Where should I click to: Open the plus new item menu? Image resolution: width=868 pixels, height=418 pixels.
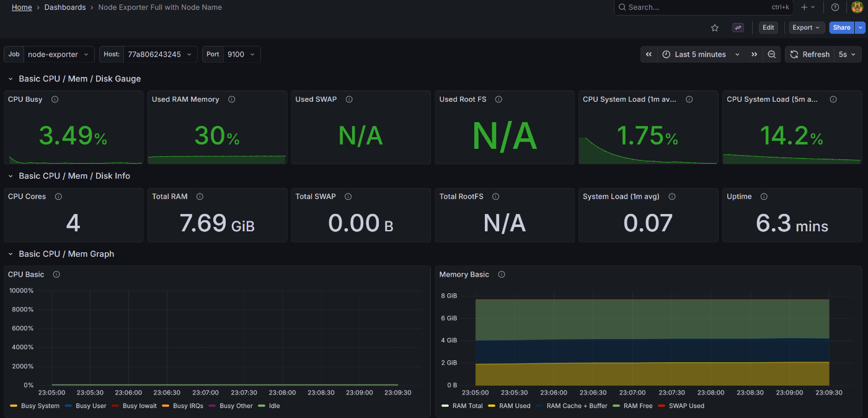[808, 7]
